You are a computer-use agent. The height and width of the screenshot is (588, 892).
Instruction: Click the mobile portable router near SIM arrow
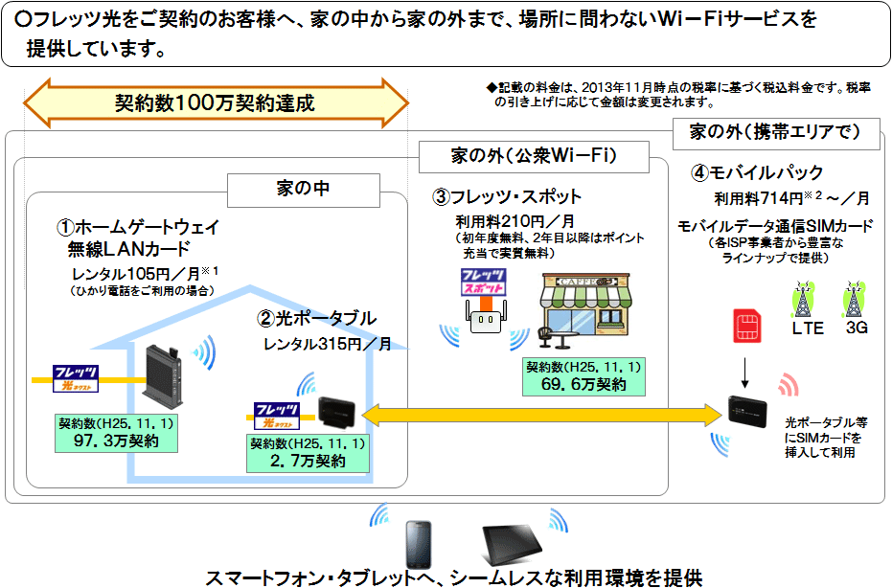[x=747, y=413]
